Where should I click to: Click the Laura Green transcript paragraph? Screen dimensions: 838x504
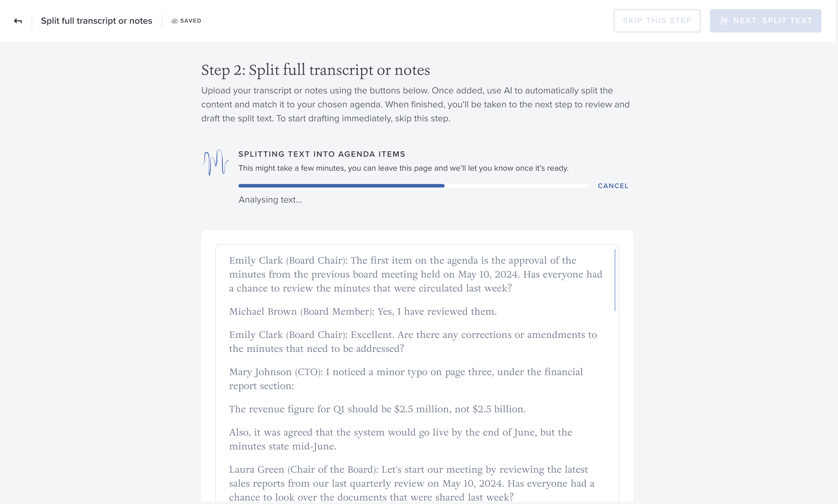(412, 483)
